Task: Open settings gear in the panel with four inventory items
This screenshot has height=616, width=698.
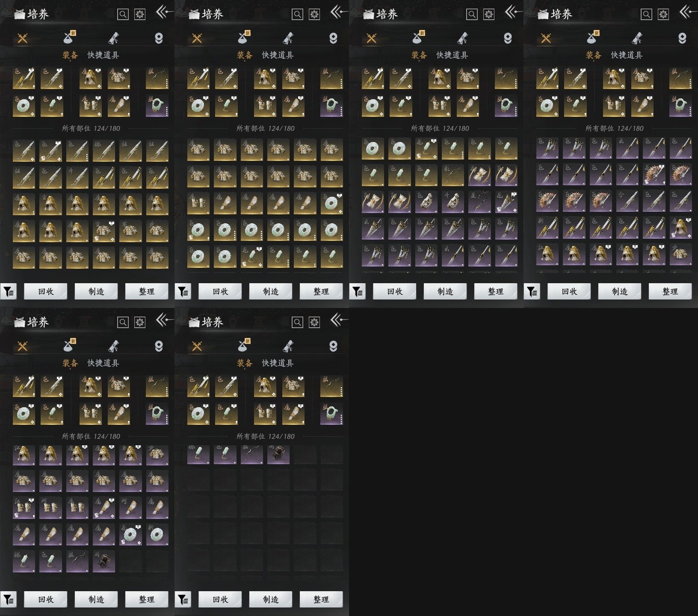Action: [314, 323]
